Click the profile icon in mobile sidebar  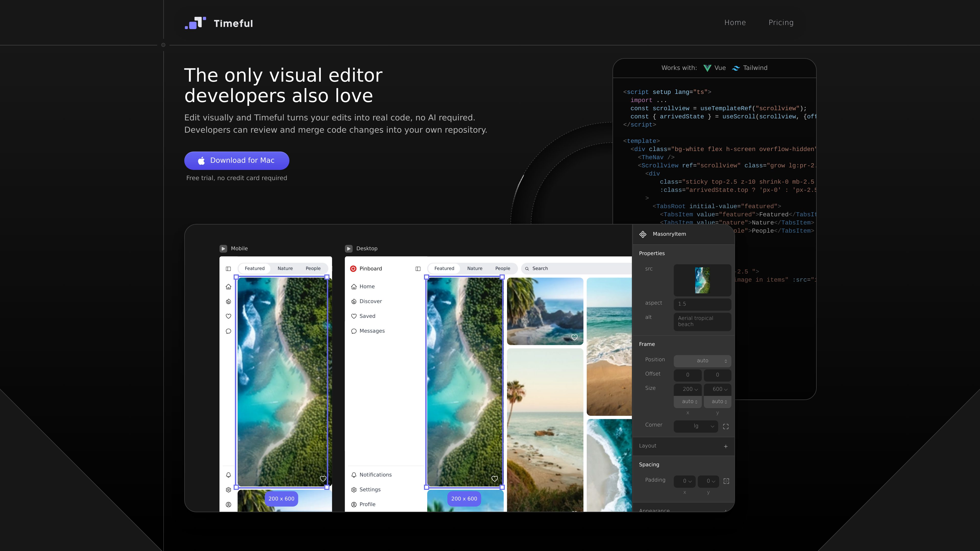[x=228, y=505]
